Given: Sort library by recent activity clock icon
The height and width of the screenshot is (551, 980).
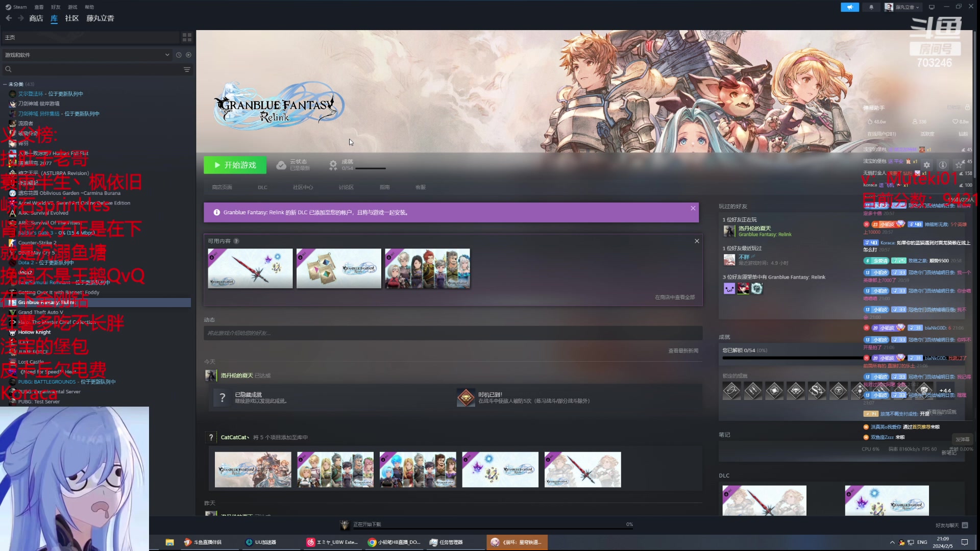Looking at the screenshot, I should tap(179, 55).
